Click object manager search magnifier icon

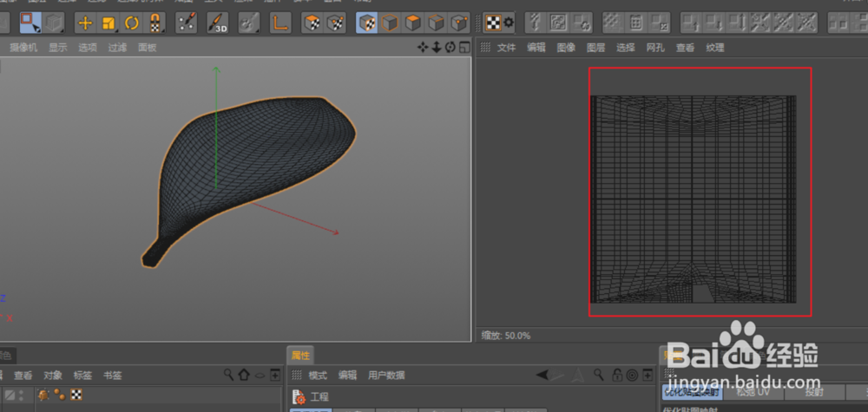click(x=228, y=375)
